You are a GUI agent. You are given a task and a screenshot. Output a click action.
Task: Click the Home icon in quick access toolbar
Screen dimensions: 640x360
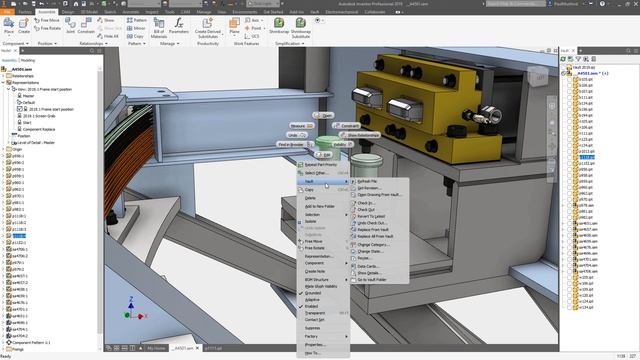point(76,4)
